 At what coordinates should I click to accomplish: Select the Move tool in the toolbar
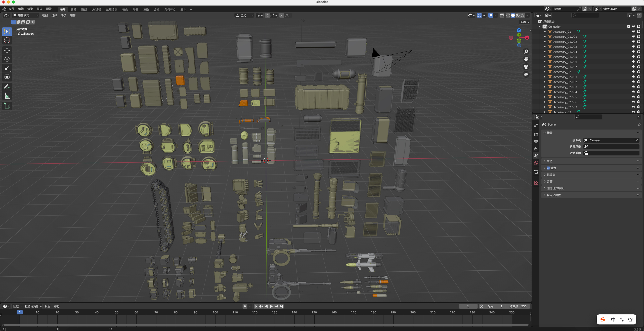pyautogui.click(x=7, y=50)
